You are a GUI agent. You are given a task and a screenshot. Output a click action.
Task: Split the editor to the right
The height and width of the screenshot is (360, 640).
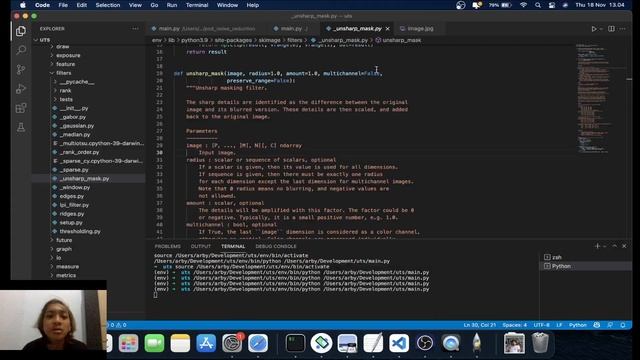tap(611, 29)
